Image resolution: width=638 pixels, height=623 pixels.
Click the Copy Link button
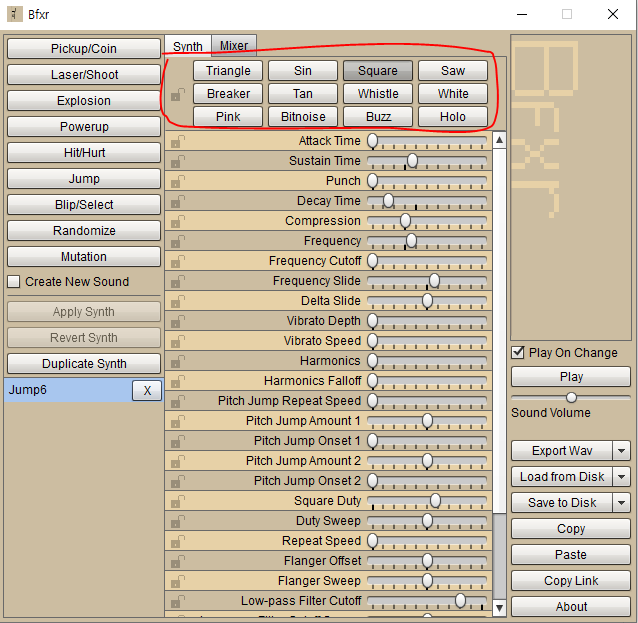[x=571, y=580]
